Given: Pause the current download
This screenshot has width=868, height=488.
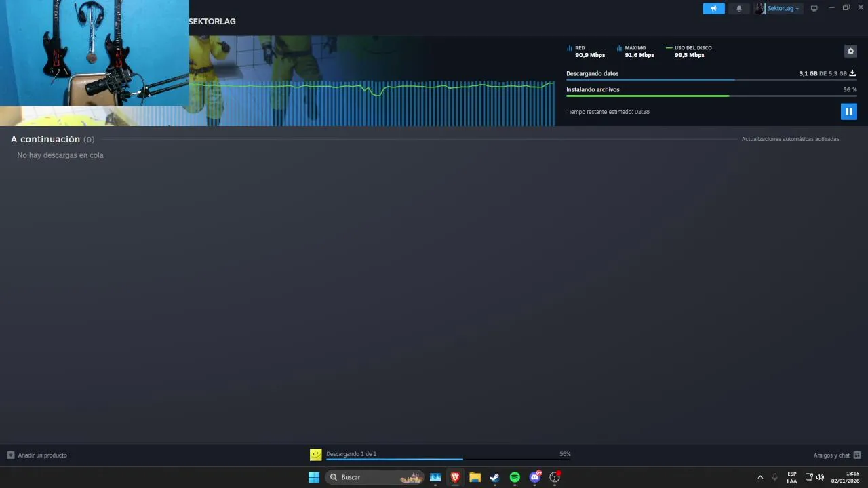Looking at the screenshot, I should 848,111.
